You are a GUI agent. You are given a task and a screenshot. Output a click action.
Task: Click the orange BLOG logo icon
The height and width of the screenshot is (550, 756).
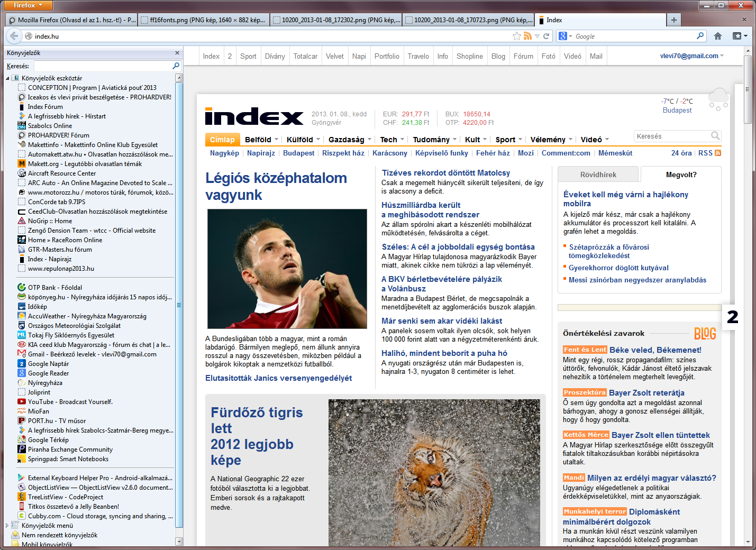pyautogui.click(x=705, y=334)
